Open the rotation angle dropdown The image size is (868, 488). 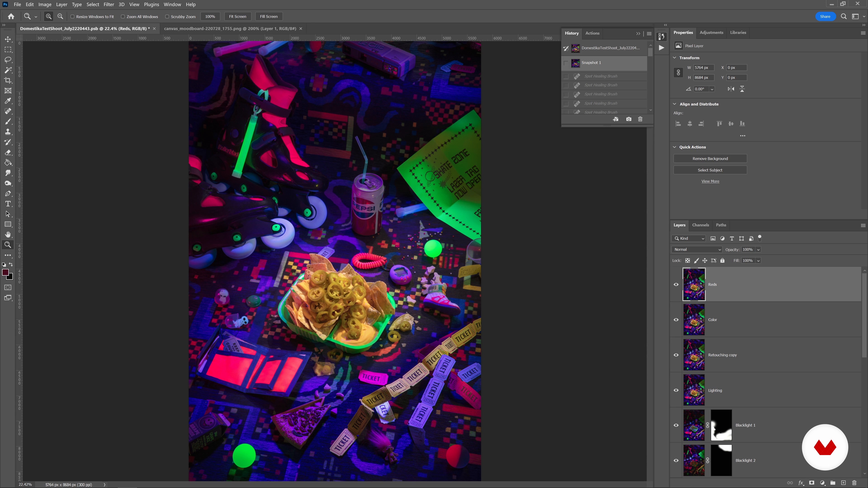pyautogui.click(x=712, y=89)
